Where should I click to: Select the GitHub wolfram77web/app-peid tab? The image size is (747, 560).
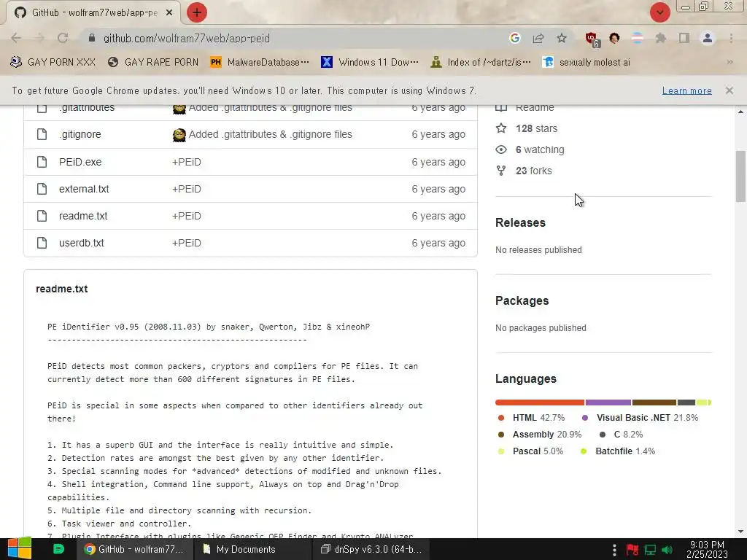pyautogui.click(x=93, y=12)
